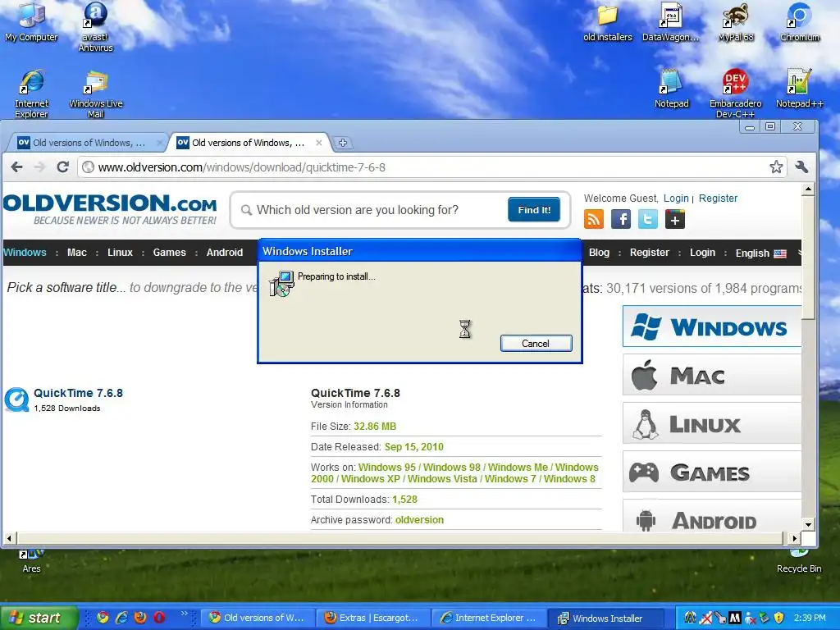
Task: Open the Facebook social icon
Action: 621,219
